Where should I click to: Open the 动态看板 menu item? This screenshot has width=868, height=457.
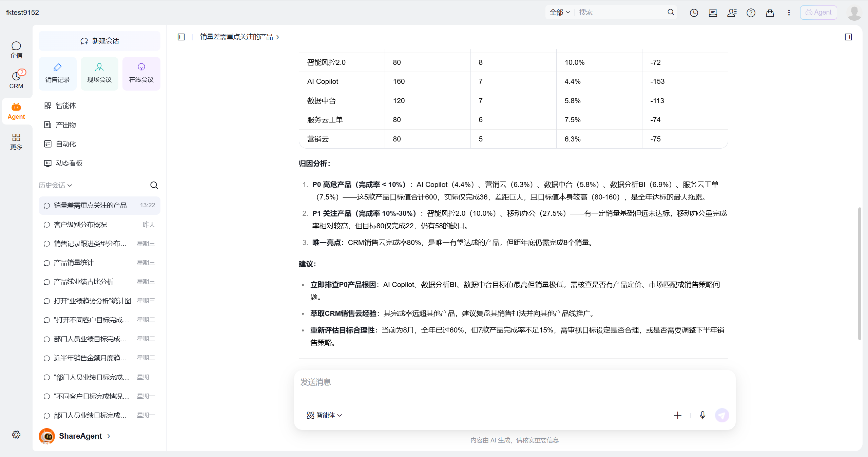99,163
